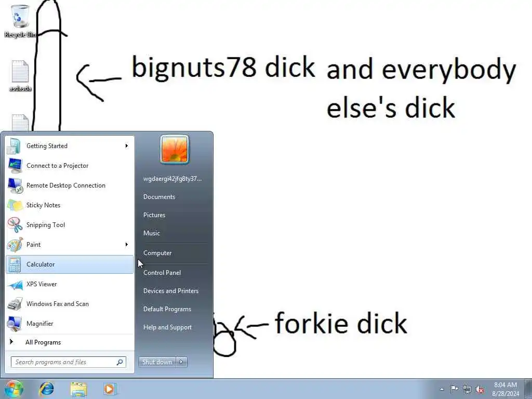Click the network tray icon
This screenshot has height=399, width=532.
467,389
